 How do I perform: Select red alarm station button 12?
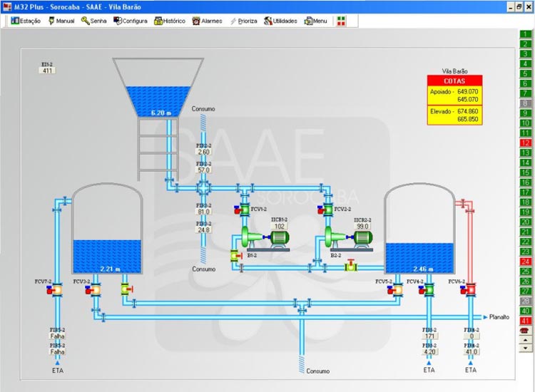coord(526,143)
